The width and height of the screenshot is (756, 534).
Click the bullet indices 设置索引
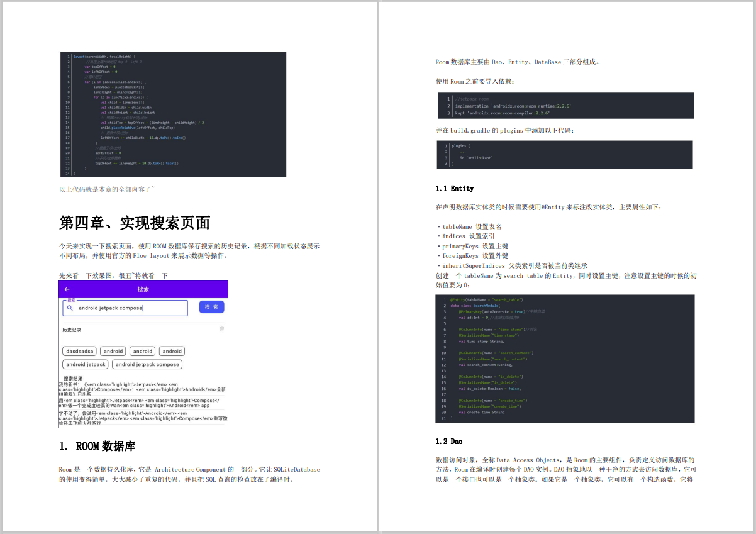click(465, 236)
